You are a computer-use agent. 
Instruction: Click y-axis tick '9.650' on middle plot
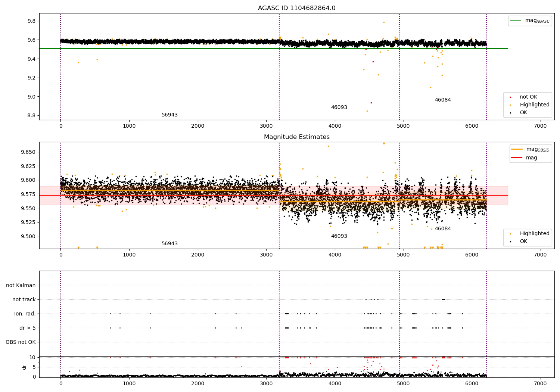(28, 152)
